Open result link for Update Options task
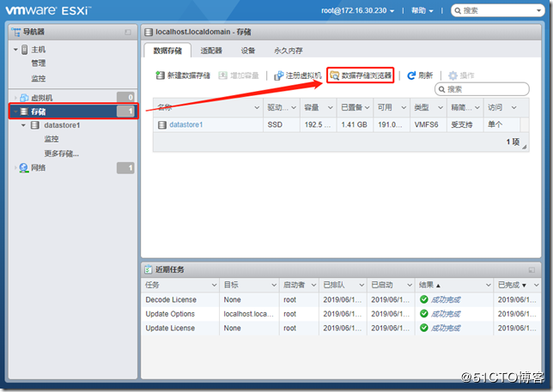This screenshot has height=392, width=553. [x=446, y=314]
